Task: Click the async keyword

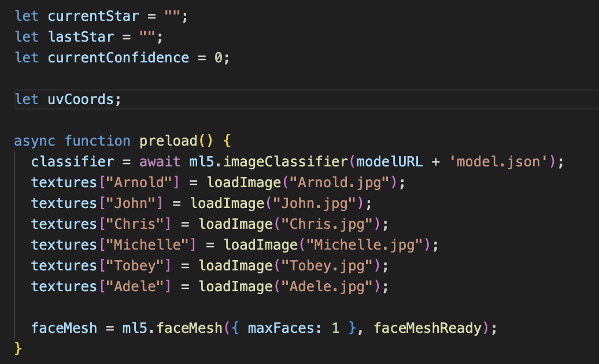Action: 35,141
